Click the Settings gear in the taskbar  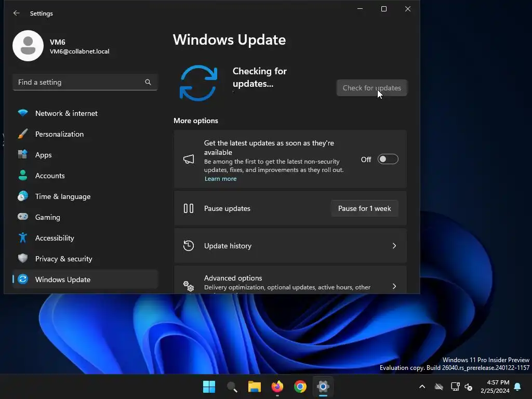click(x=323, y=387)
